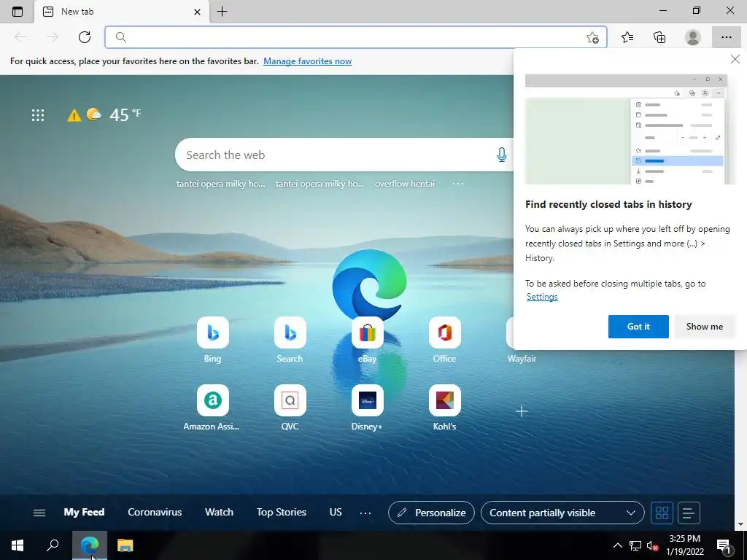The width and height of the screenshot is (747, 560).
Task: Show hidden system tray icons
Action: pyautogui.click(x=617, y=545)
